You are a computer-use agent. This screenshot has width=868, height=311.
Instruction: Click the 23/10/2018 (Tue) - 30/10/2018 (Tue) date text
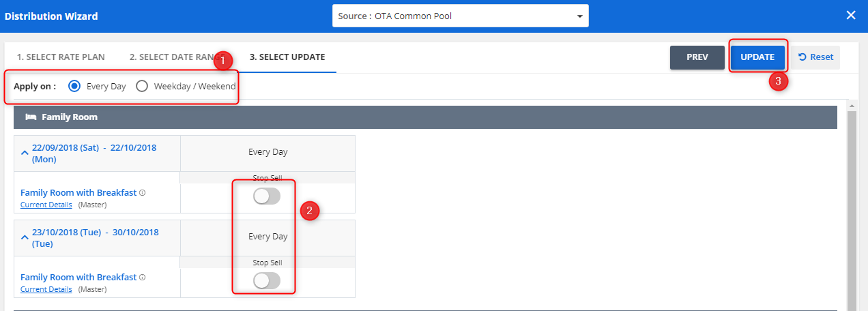pos(96,238)
